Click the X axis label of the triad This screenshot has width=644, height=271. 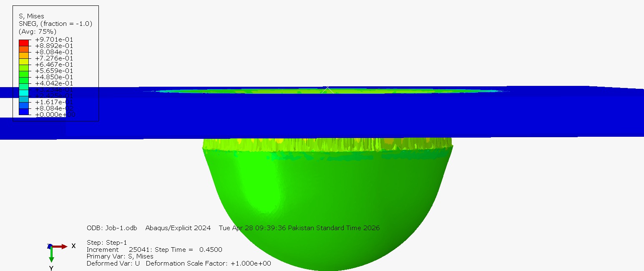pyautogui.click(x=74, y=246)
